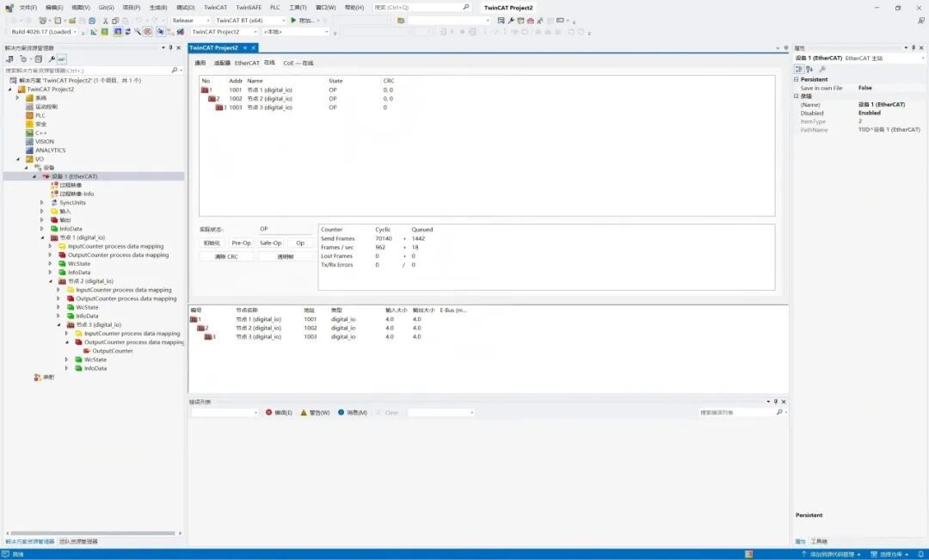Click the Solution Explorer search field
The image size is (929, 560).
click(86, 71)
